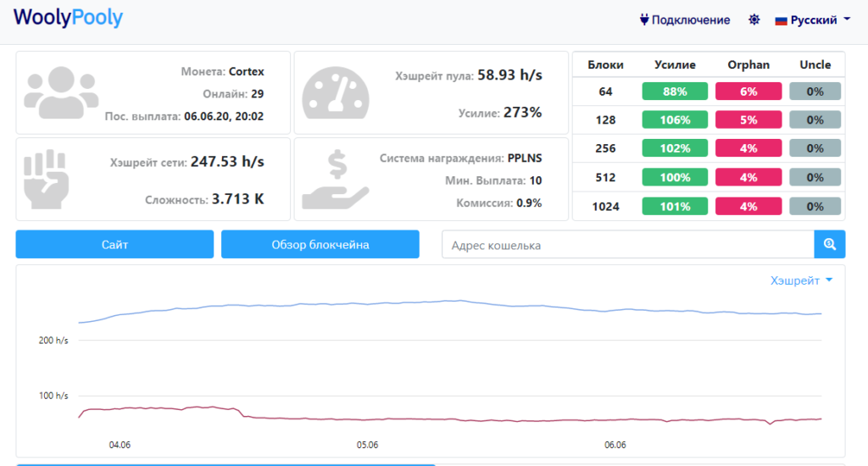Click the speedometer gauge icon

pos(336,93)
